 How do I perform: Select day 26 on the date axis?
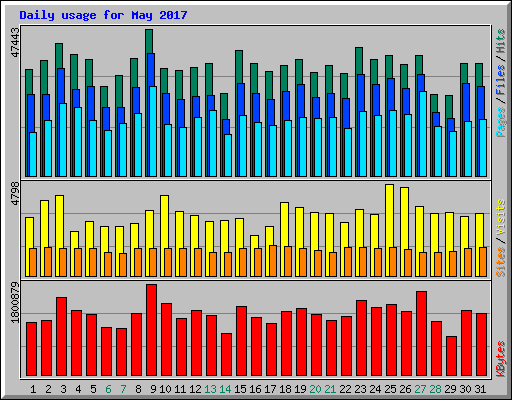coord(405,389)
